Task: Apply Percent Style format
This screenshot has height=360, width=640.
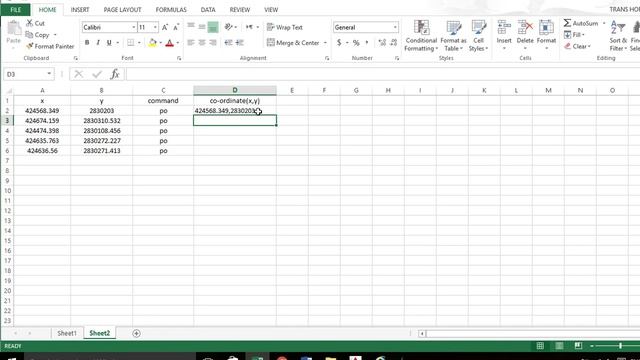Action: coord(356,42)
